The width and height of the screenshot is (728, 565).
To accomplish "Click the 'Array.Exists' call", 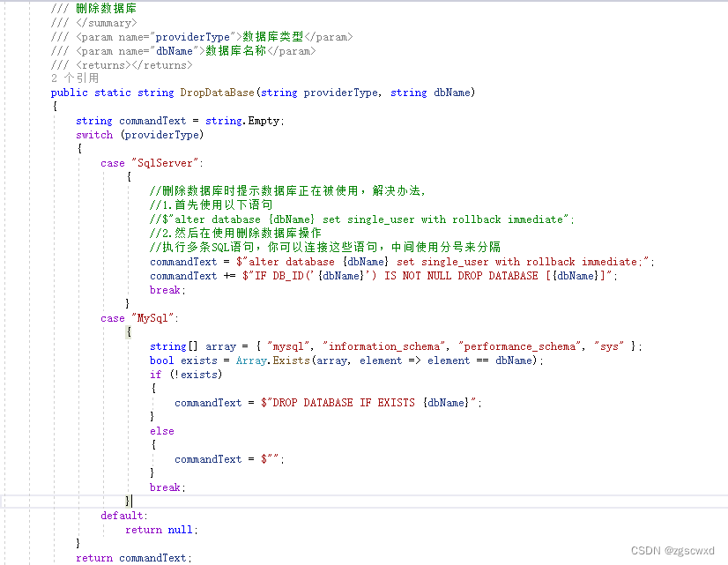I will coord(272,361).
